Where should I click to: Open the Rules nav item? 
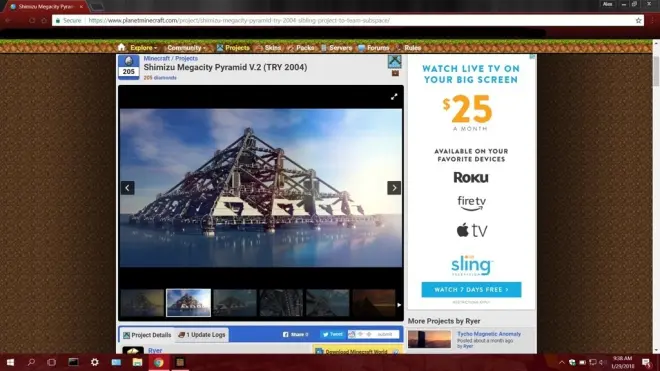pos(408,48)
